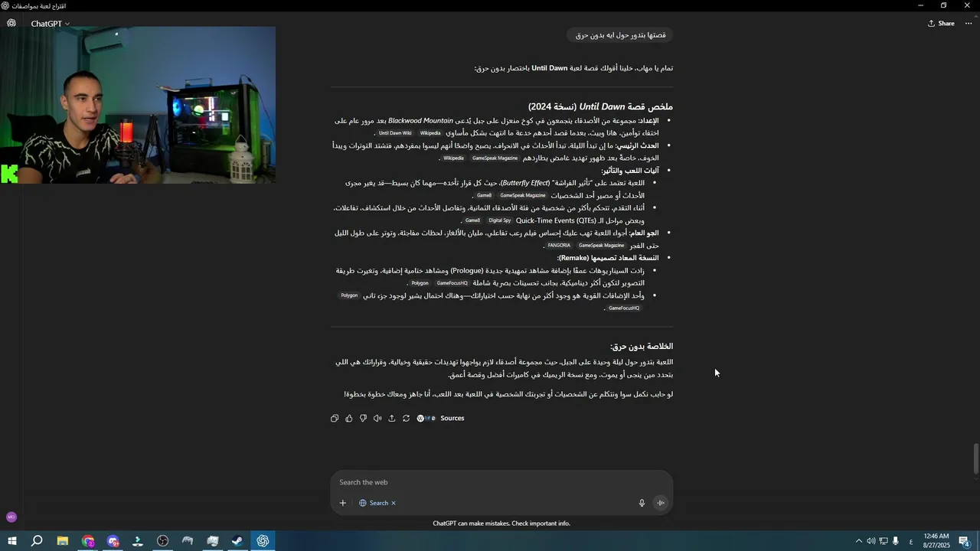The image size is (980, 551).
Task: Focus the "Search the web" input field
Action: coord(501,482)
